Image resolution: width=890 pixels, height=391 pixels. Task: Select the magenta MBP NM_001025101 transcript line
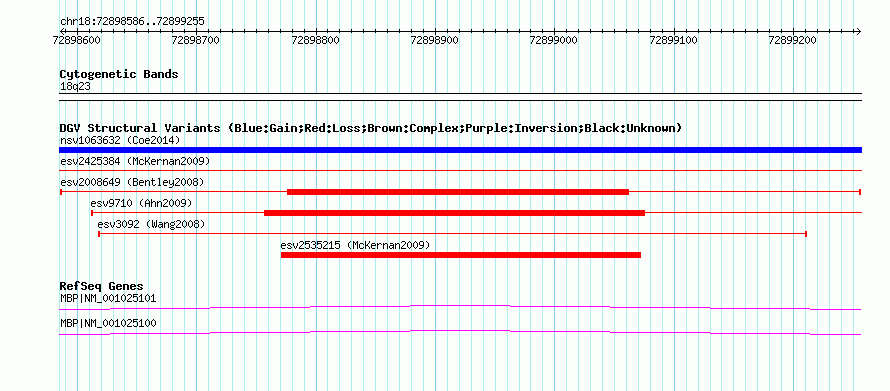(460, 308)
